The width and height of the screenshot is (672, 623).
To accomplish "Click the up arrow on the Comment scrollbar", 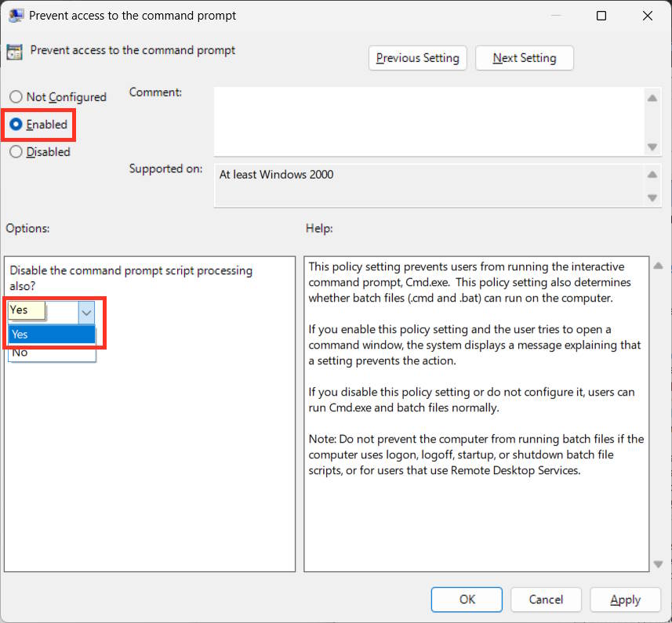I will [652, 97].
